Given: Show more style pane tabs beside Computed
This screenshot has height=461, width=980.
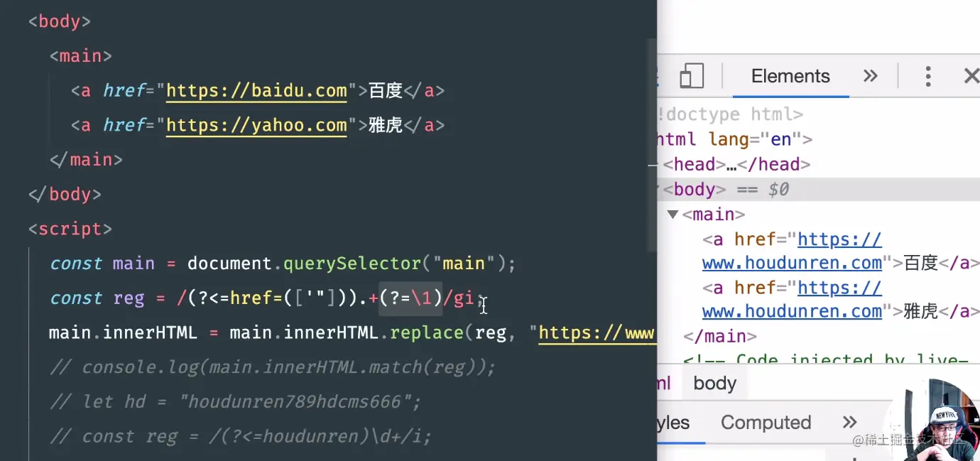Looking at the screenshot, I should pos(849,423).
